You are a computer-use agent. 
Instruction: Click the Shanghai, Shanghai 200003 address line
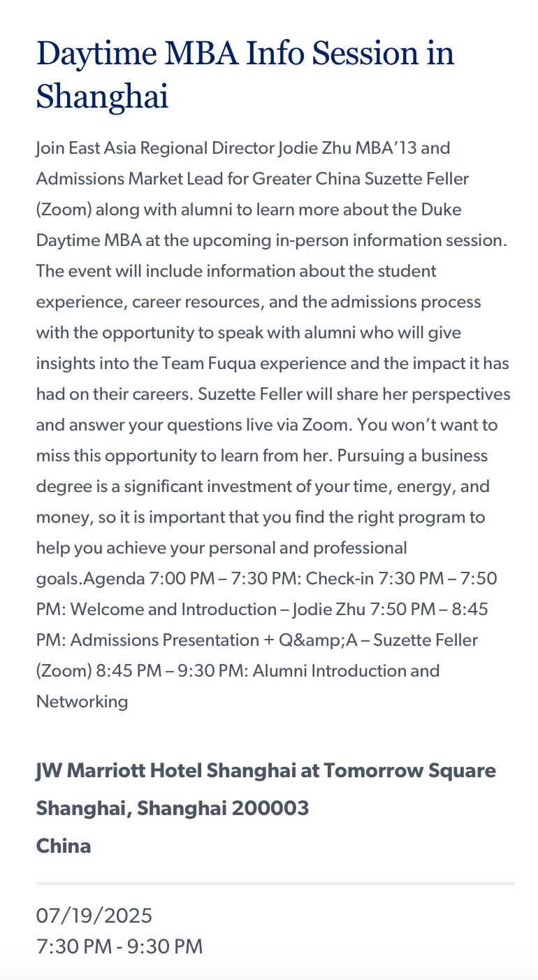click(x=173, y=809)
